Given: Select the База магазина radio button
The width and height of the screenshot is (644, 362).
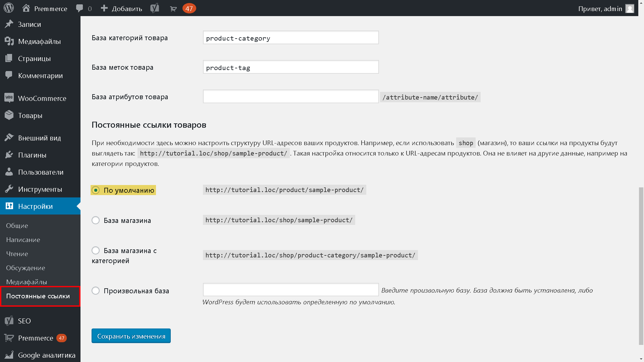Looking at the screenshot, I should pyautogui.click(x=96, y=220).
